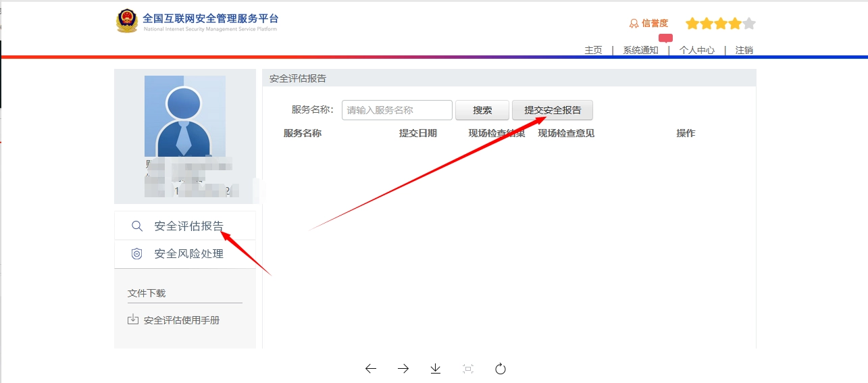
Task: Click the 服务名称 search input field
Action: (x=397, y=110)
